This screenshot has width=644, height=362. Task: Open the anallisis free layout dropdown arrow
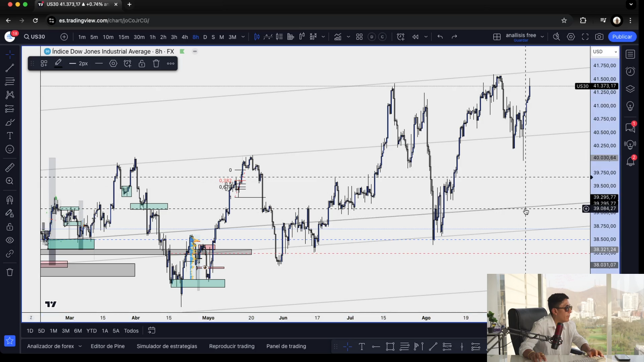pos(542,37)
